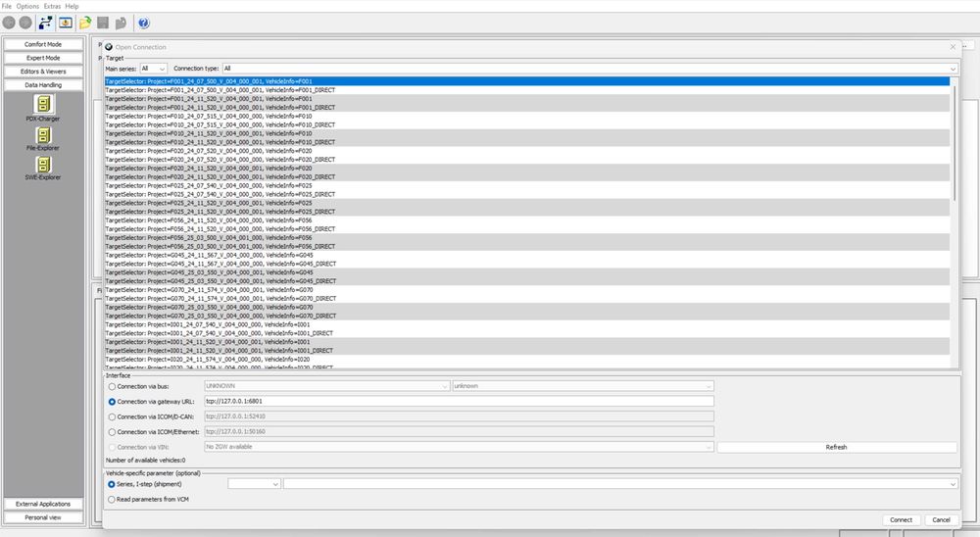Select I020_24_11_574 target with VehicleInfo=I020
Screen dimensions: 980x537
pos(527,360)
